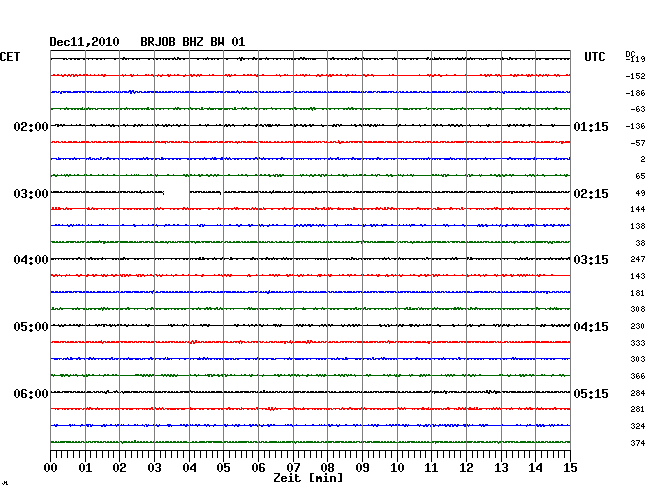Click DC offset value "144"
650x494 pixels.
638,209
